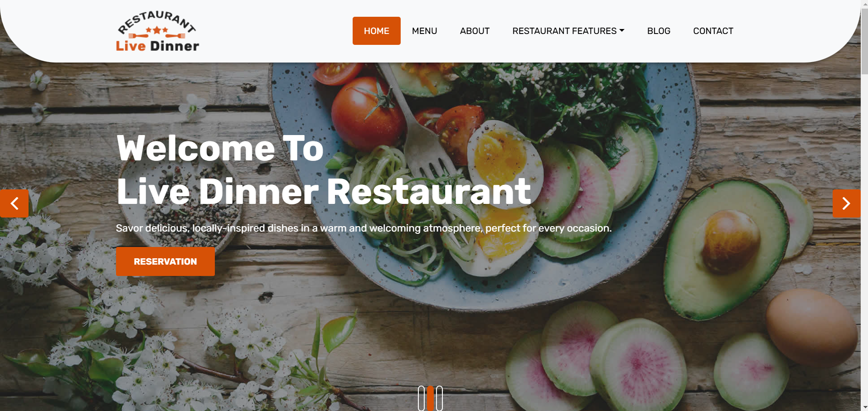Image resolution: width=868 pixels, height=411 pixels.
Task: Select the active orange slide indicator
Action: tap(430, 398)
